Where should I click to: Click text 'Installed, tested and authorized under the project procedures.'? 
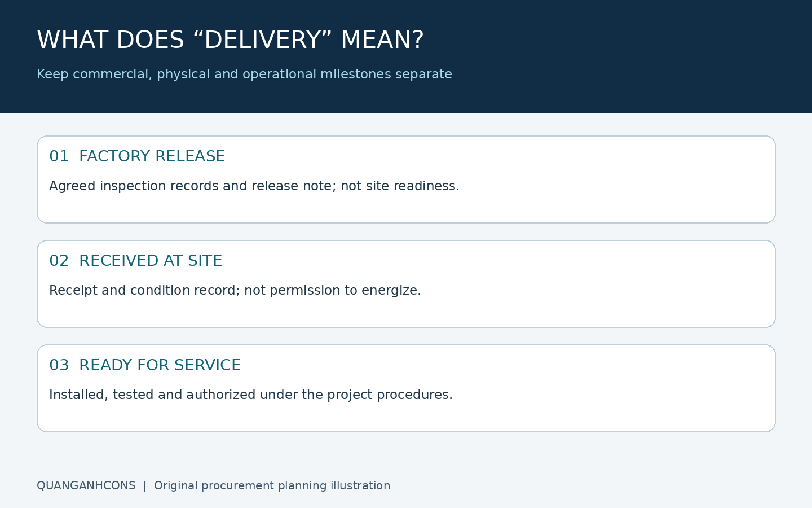point(251,395)
